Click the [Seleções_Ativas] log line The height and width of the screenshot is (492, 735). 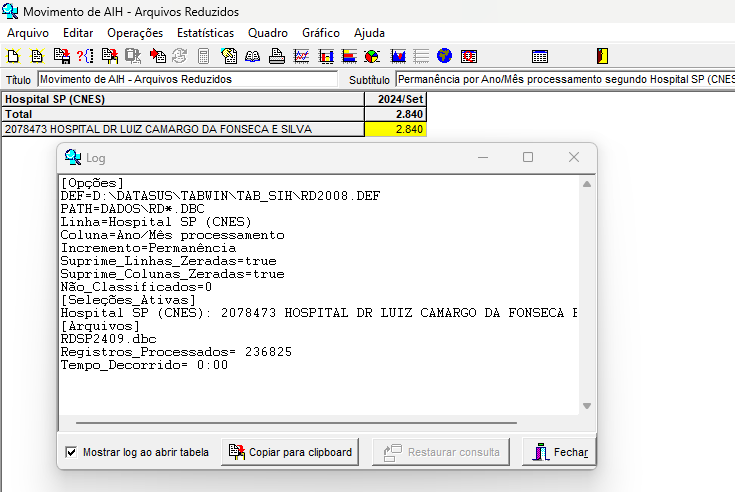point(128,300)
